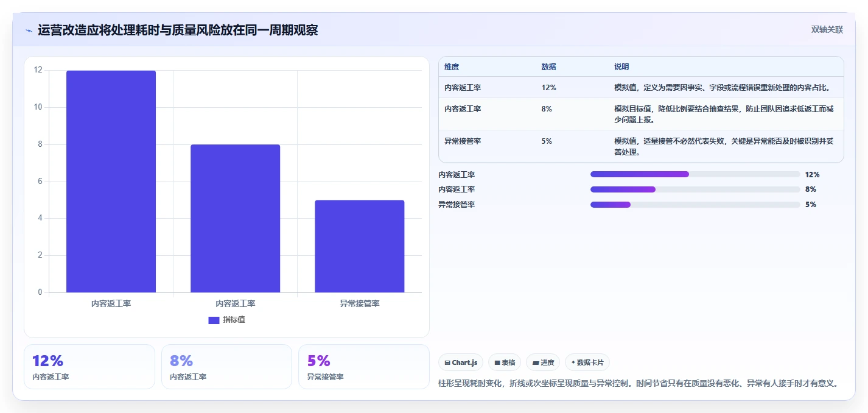Click the y-axis label 0
Viewport: 868px width, 413px height.
pyautogui.click(x=40, y=292)
